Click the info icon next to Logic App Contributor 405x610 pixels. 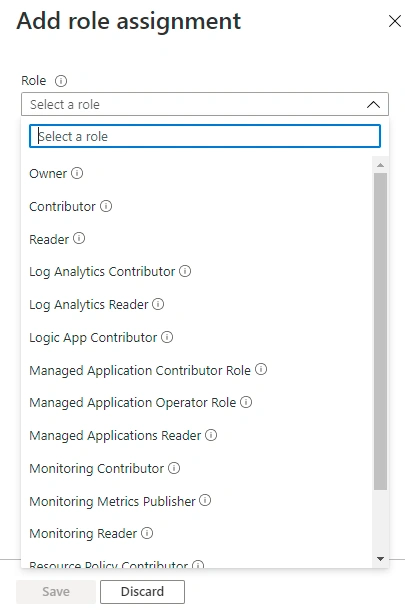point(167,337)
